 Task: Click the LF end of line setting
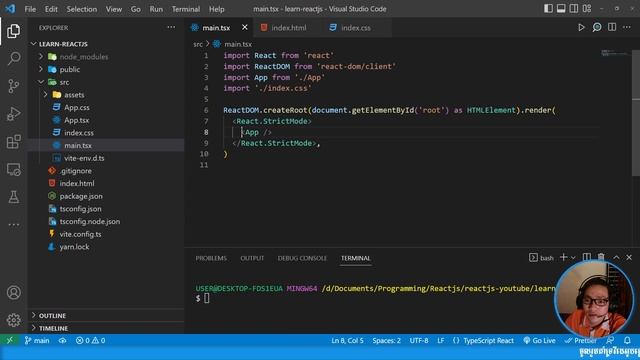coord(440,340)
